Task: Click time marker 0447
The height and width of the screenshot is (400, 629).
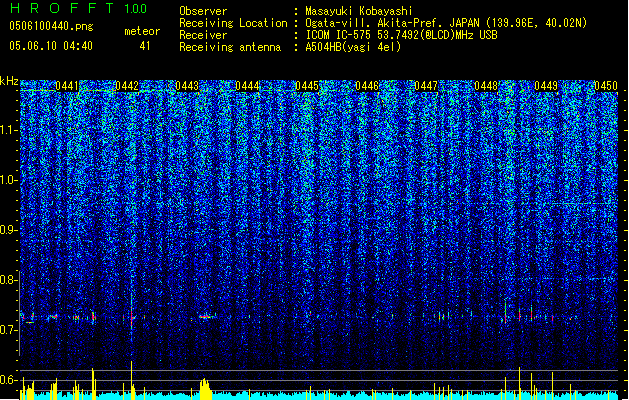Action: coord(426,86)
